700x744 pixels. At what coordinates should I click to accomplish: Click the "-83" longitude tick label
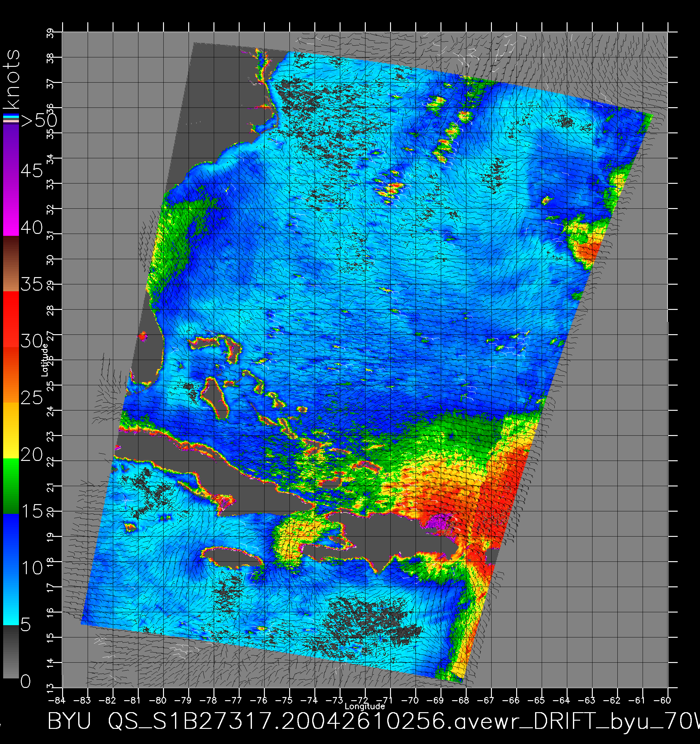82,700
